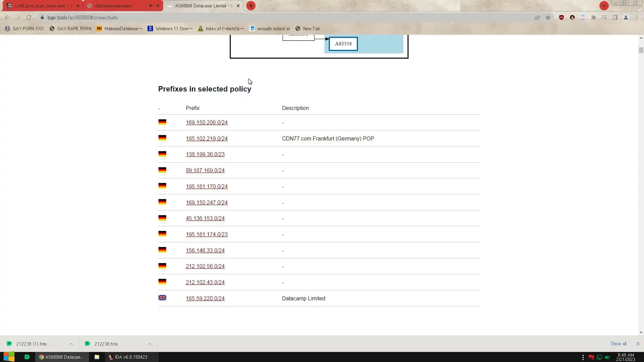
Task: Expand options for 212238 (1).htm download
Action: click(x=71, y=344)
